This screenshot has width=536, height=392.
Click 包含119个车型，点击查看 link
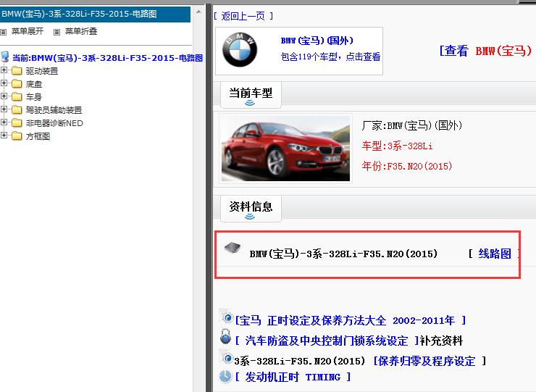tap(330, 57)
